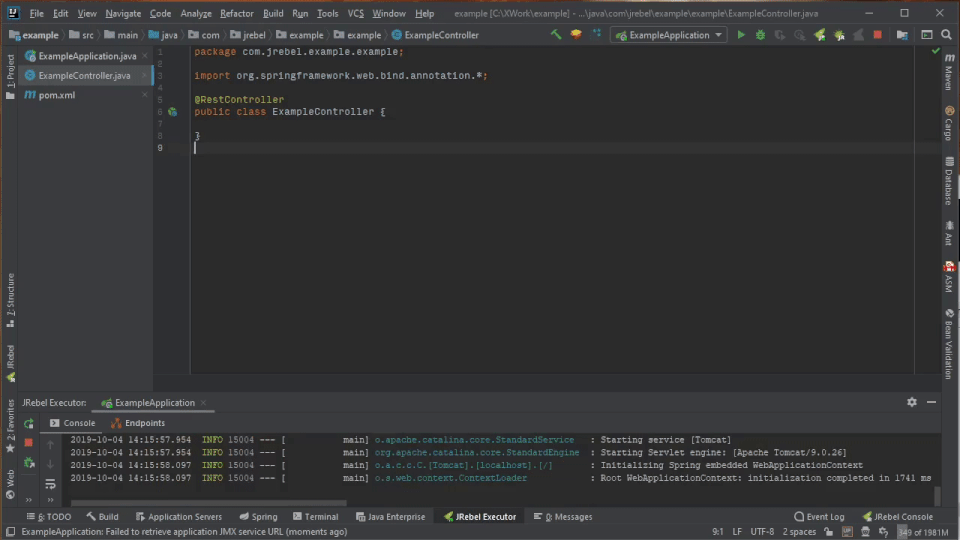Image resolution: width=960 pixels, height=540 pixels.
Task: Toggle the Structure tool window
Action: [x=10, y=301]
